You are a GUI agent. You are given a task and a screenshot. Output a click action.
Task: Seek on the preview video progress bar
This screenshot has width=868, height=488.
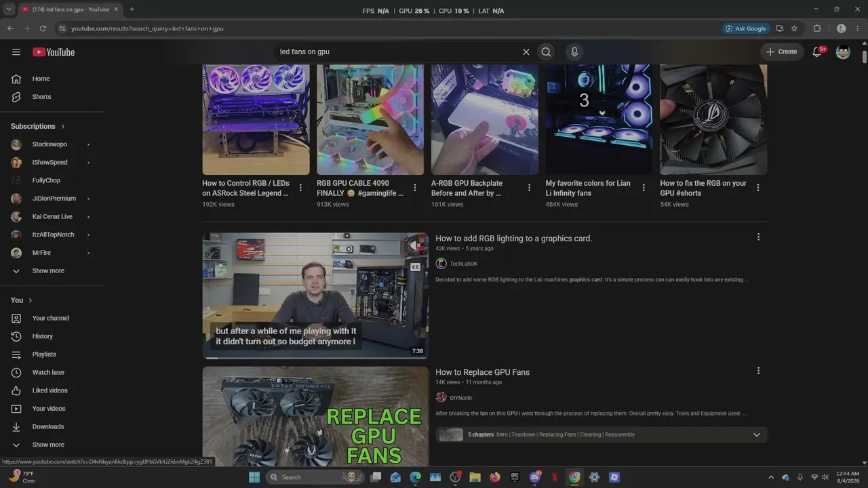(x=315, y=358)
